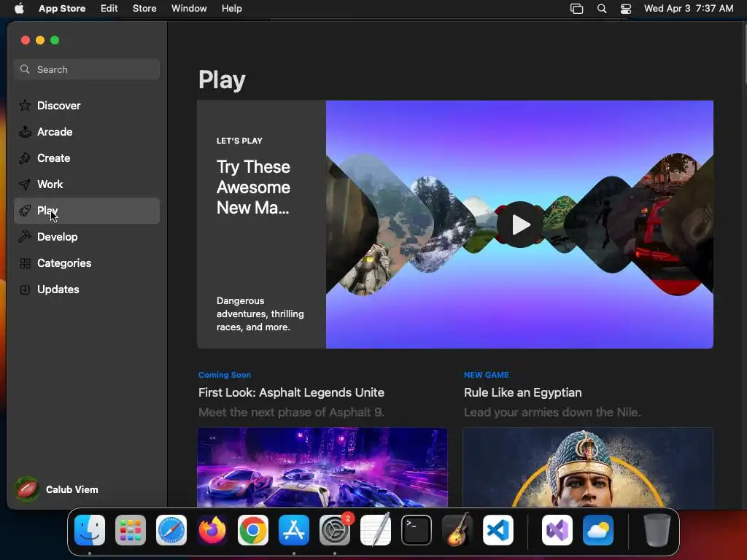747x560 pixels.
Task: Click "Lead your armies down the Nile."
Action: coord(552,413)
